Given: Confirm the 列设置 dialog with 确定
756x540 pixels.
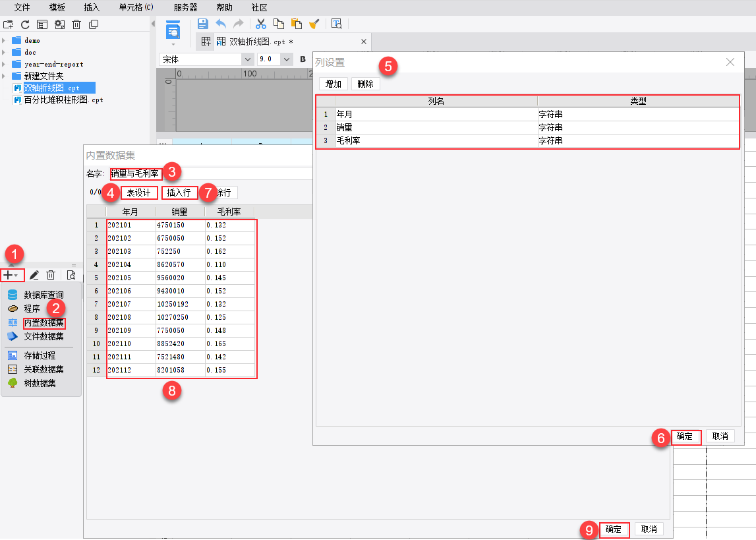Looking at the screenshot, I should pyautogui.click(x=685, y=436).
